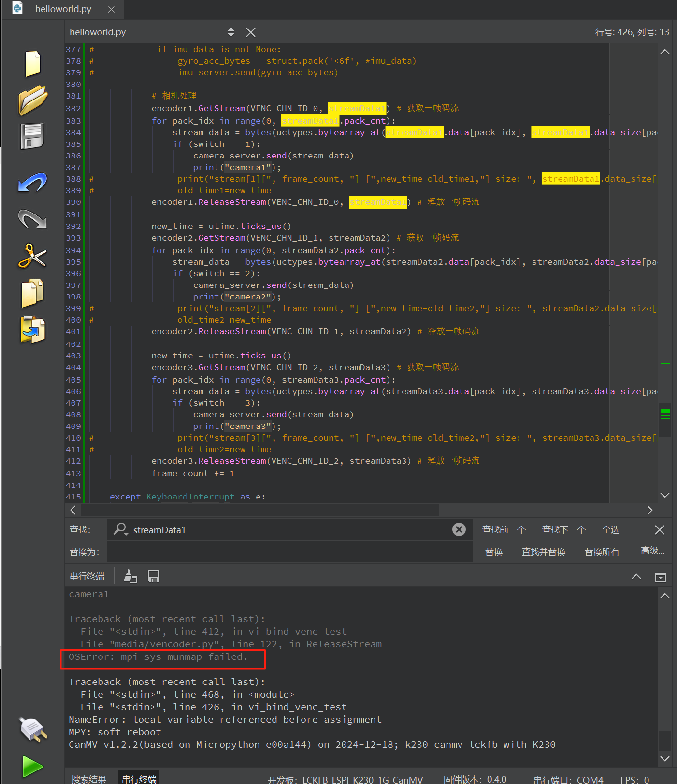This screenshot has width=677, height=784.
Task: Click 查找下一个 to find next match
Action: (x=563, y=530)
